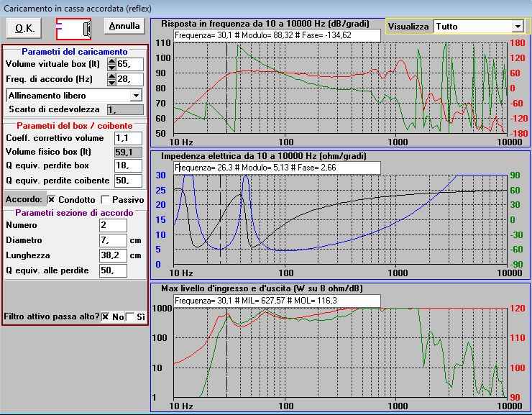Click the Lunghezza port length field

click(113, 255)
